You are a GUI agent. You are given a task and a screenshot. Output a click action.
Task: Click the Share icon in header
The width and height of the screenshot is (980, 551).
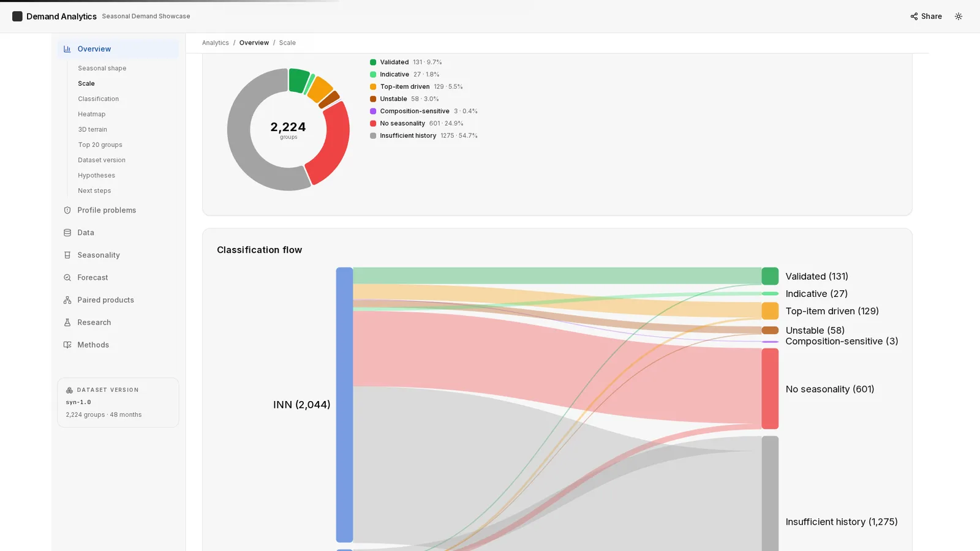pyautogui.click(x=914, y=17)
